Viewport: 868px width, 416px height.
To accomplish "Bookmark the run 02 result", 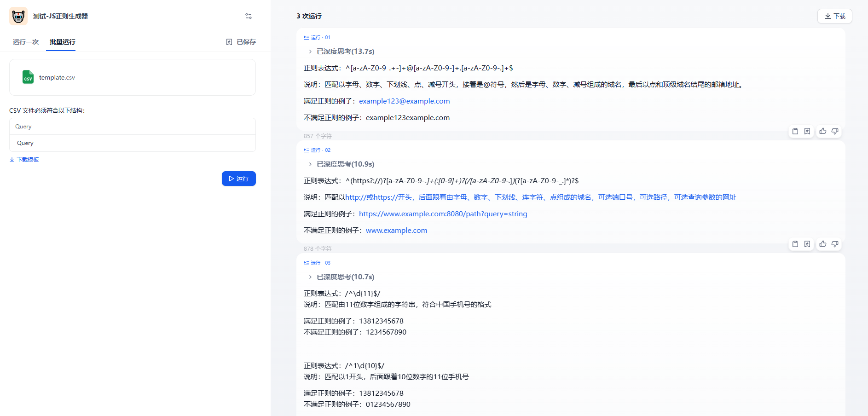I will pyautogui.click(x=807, y=244).
